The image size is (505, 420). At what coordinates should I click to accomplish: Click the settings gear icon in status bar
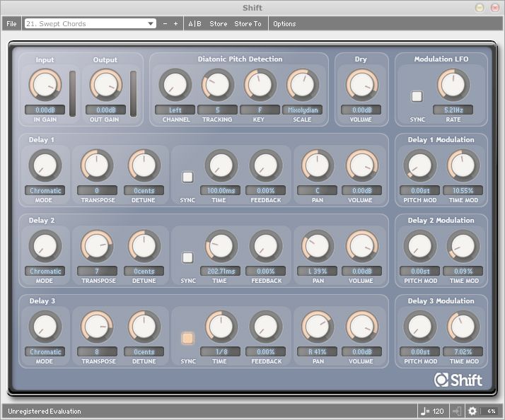(472, 411)
